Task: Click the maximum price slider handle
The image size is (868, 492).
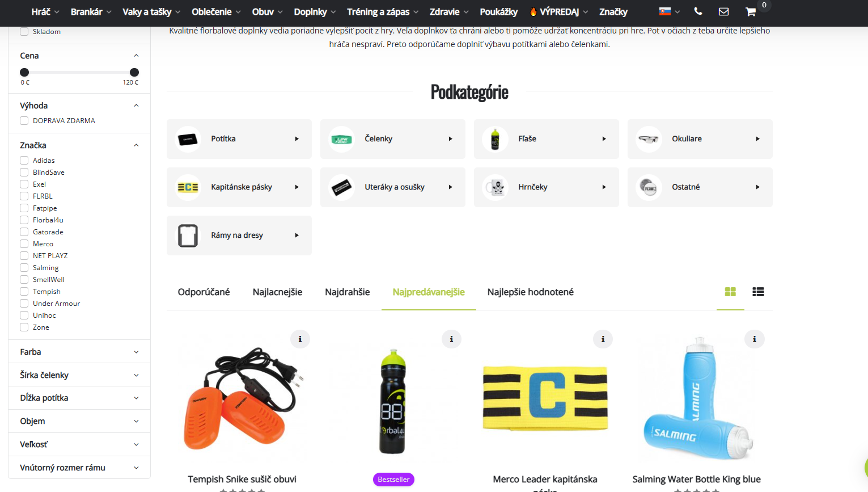Action: 134,72
